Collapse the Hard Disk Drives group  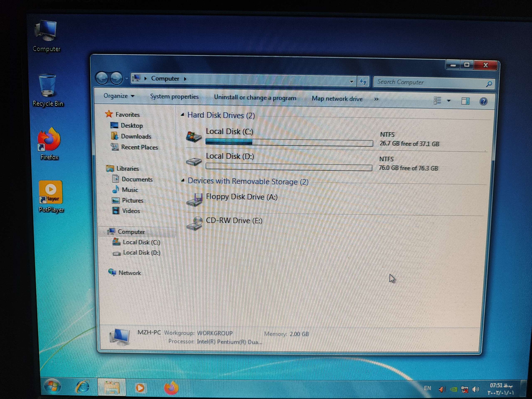[182, 115]
